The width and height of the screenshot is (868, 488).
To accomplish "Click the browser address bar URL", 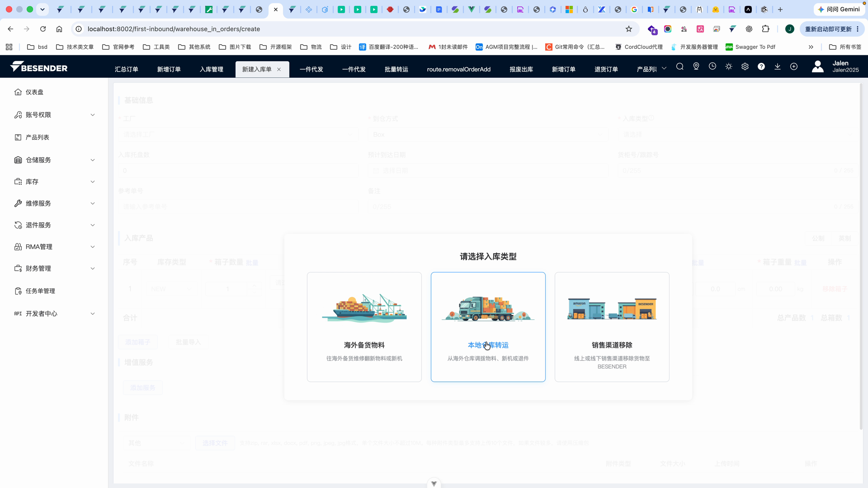I will click(174, 29).
